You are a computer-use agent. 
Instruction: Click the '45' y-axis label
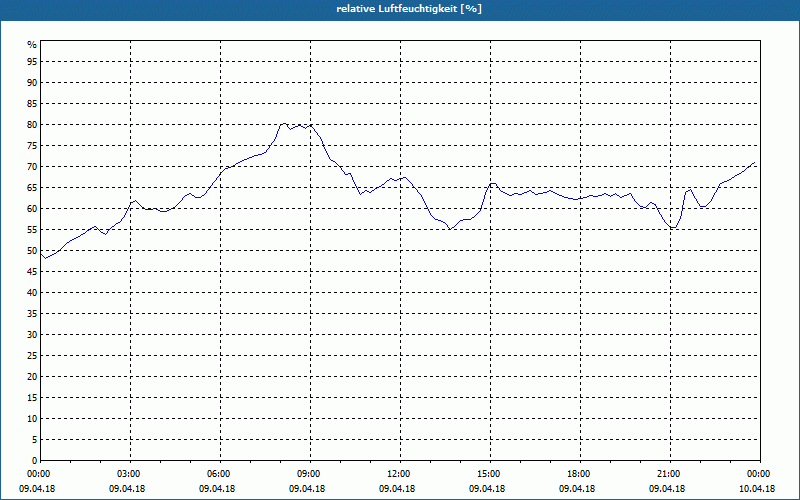pos(32,271)
